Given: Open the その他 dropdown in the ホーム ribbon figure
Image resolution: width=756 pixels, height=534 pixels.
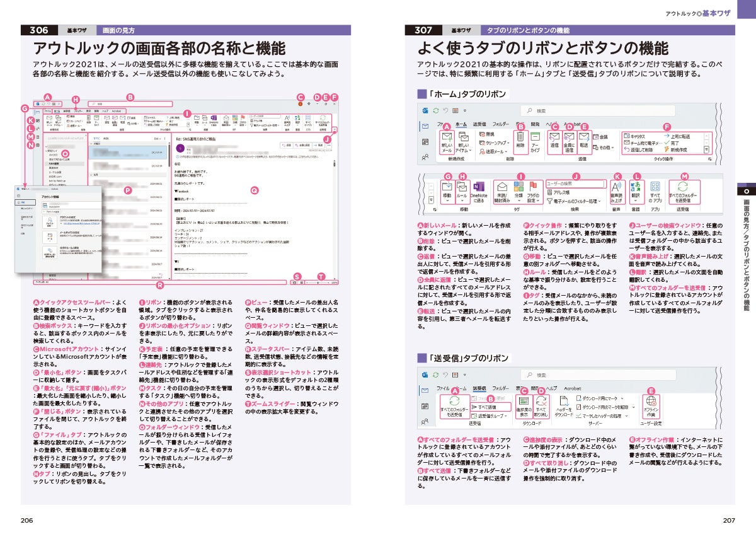Looking at the screenshot, I should click(603, 148).
